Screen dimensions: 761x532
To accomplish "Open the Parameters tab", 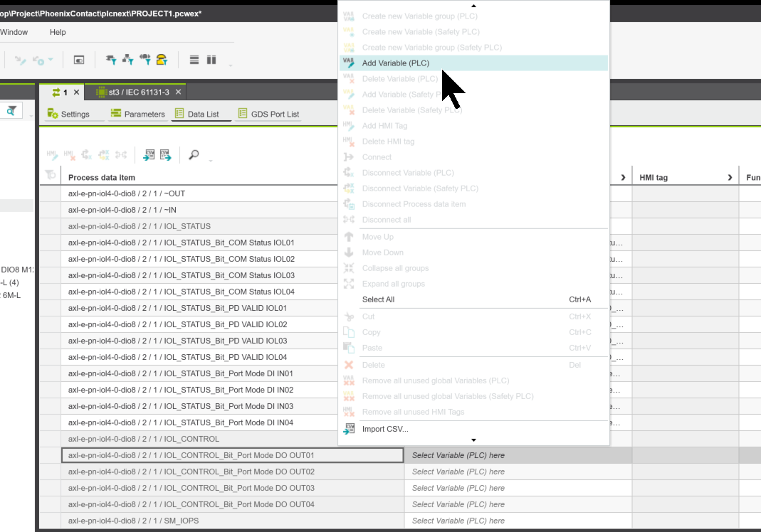I will (137, 114).
